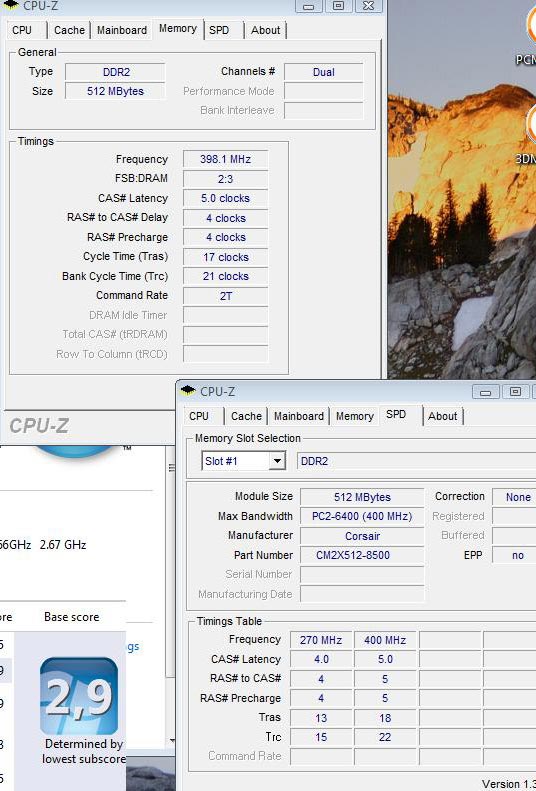Click the EPP value no

click(x=514, y=555)
